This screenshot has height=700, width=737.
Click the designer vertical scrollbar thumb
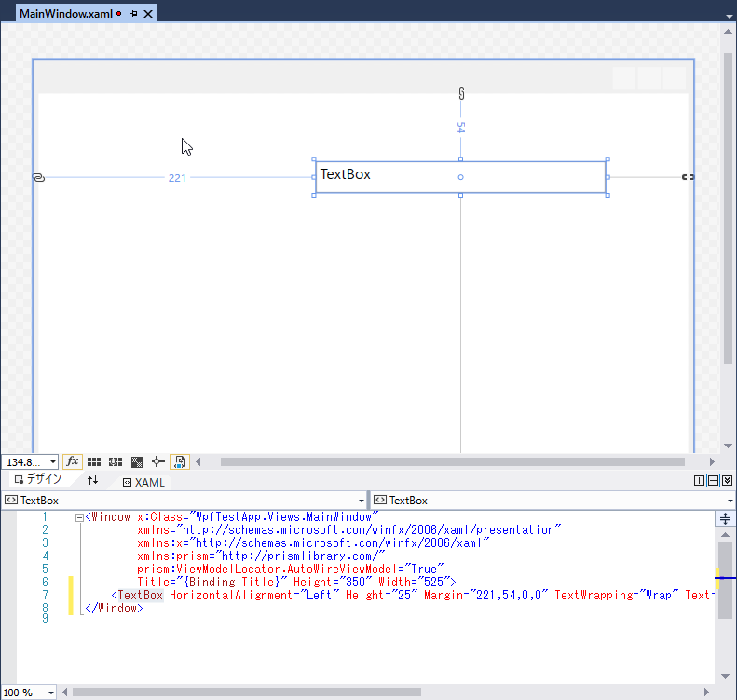click(x=728, y=208)
